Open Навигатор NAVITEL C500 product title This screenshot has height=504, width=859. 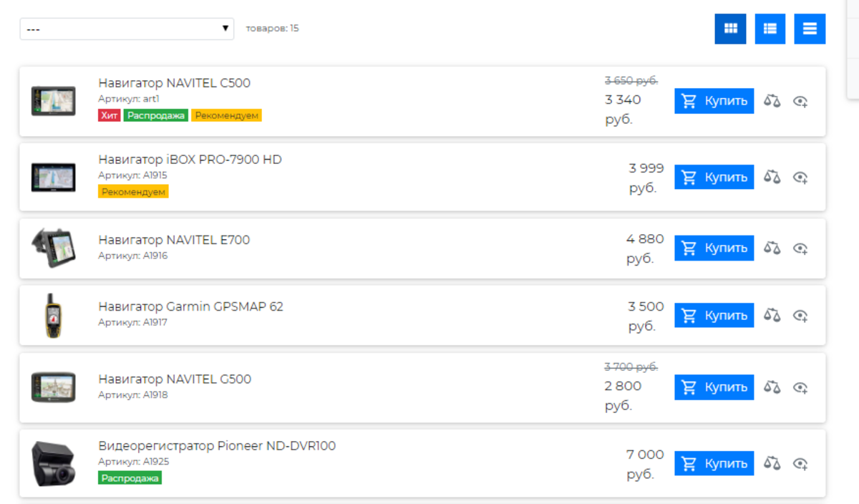coord(174,83)
